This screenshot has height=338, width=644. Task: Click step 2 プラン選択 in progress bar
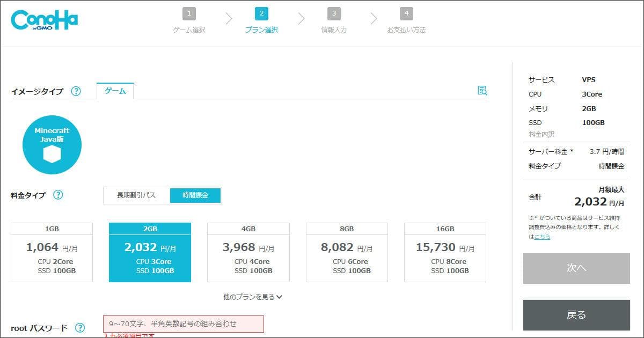click(261, 21)
